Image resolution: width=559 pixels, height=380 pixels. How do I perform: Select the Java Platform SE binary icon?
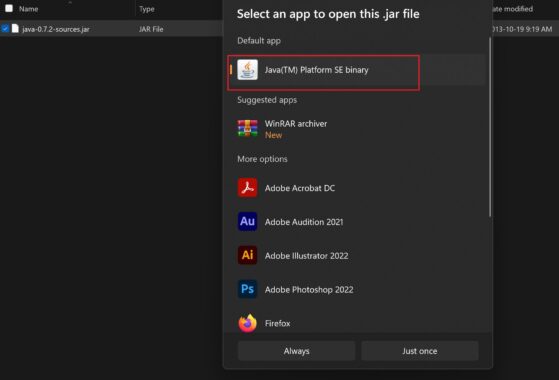[x=247, y=70]
